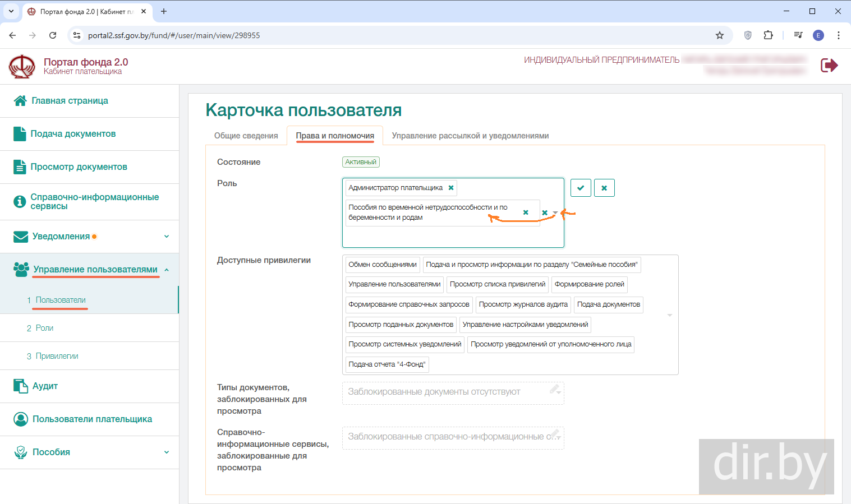This screenshot has width=851, height=504.
Task: Open Справочно-информационные сервисы
Action: (x=94, y=202)
